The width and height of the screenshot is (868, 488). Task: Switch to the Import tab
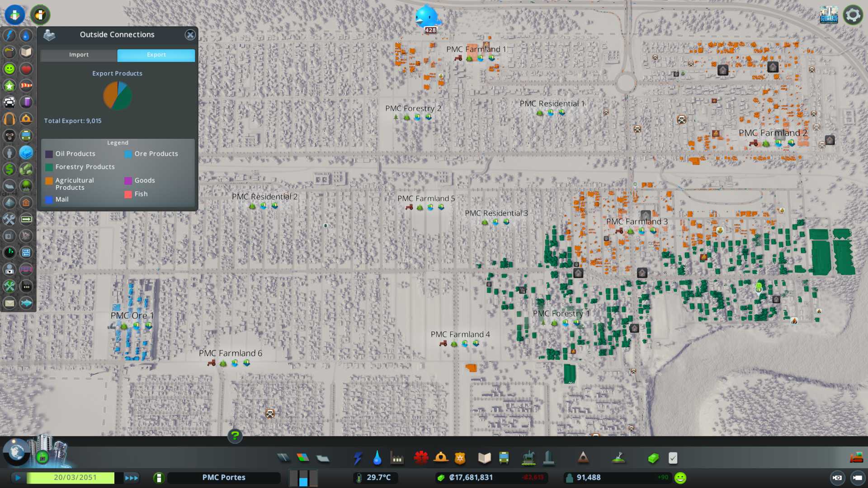point(79,55)
